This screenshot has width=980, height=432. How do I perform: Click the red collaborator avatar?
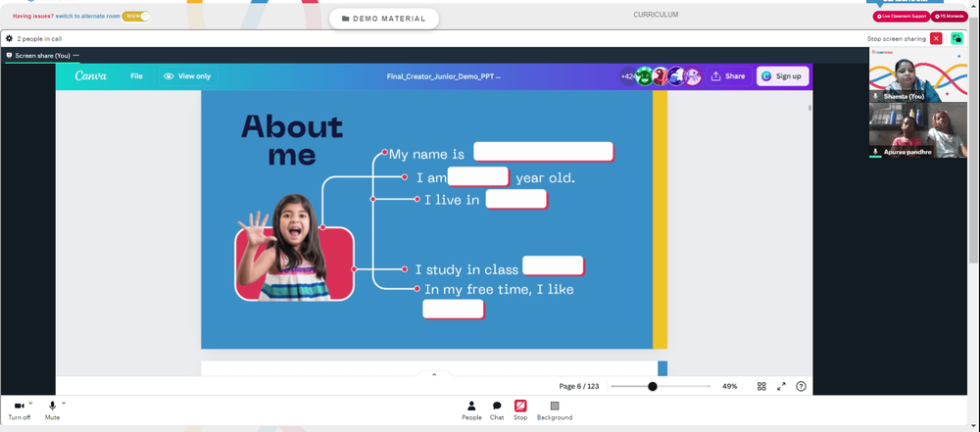tap(661, 76)
